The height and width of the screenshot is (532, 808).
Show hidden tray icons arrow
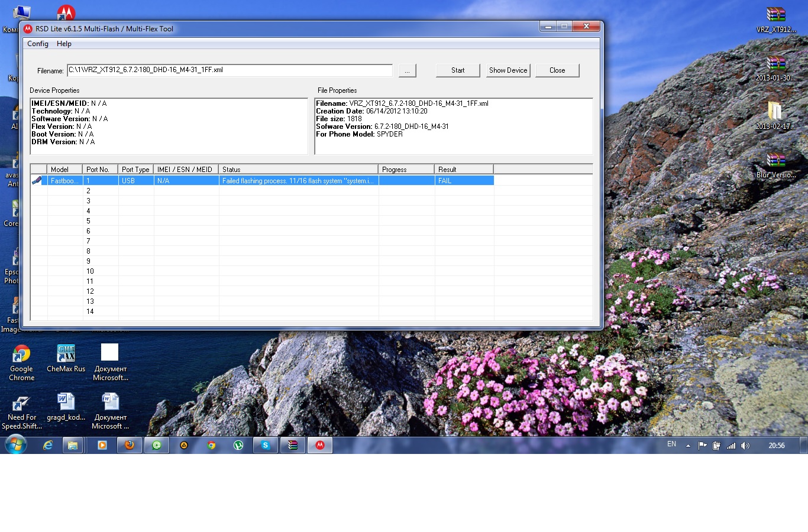point(688,446)
